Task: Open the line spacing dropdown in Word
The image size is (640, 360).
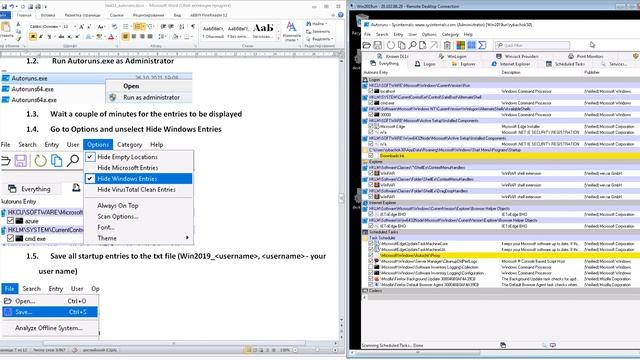Action: (x=162, y=37)
